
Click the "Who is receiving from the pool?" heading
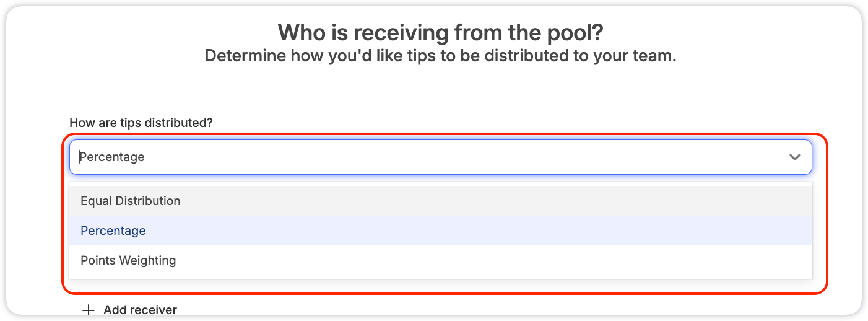coord(440,32)
